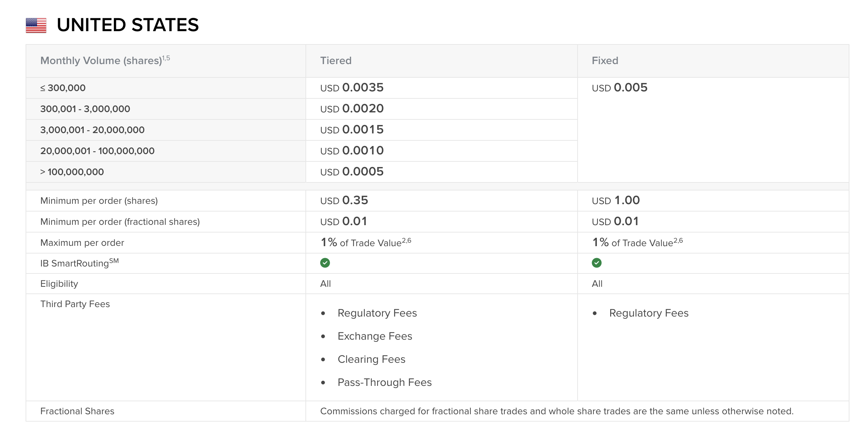Click the UNITED STATES heading
868x423 pixels.
128,25
